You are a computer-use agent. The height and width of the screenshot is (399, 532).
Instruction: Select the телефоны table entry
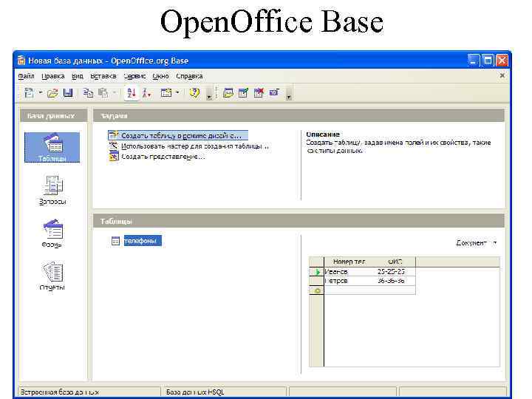coord(143,241)
